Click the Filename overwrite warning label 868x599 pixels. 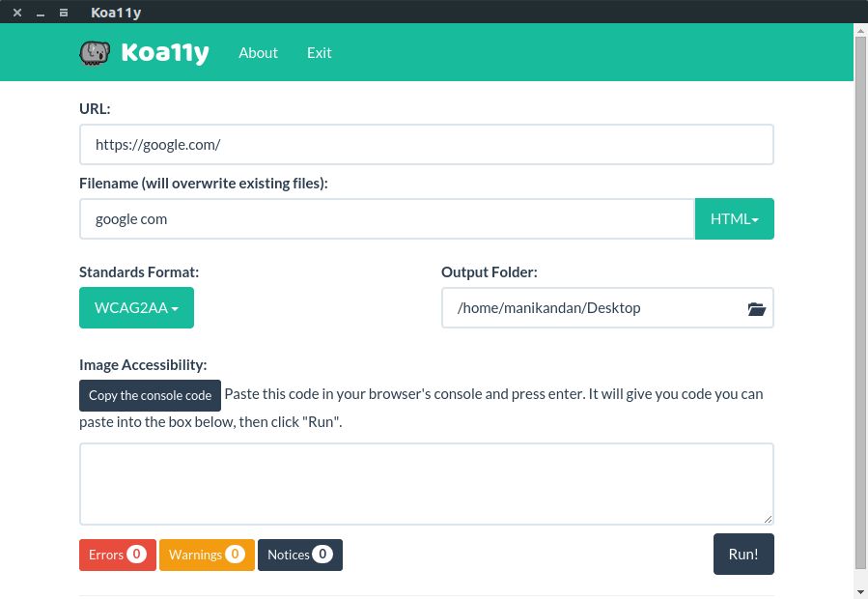204,184
